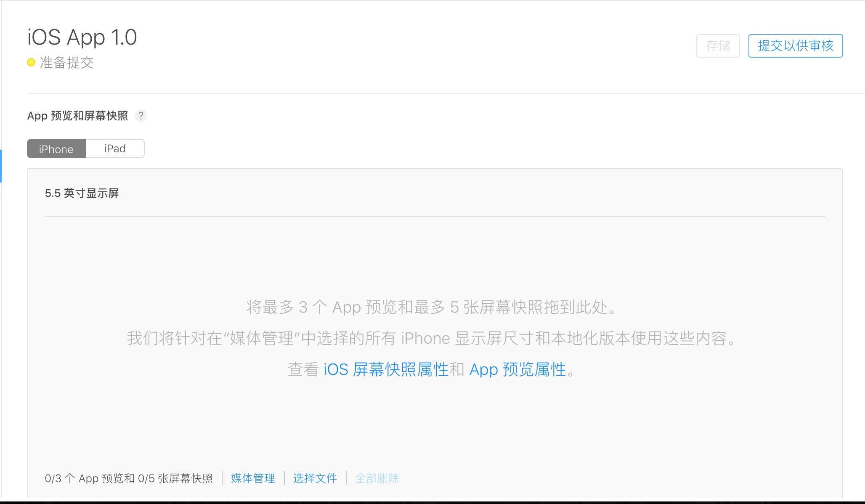Click the blue selection bar on left edge
The image size is (865, 504).
click(1, 166)
